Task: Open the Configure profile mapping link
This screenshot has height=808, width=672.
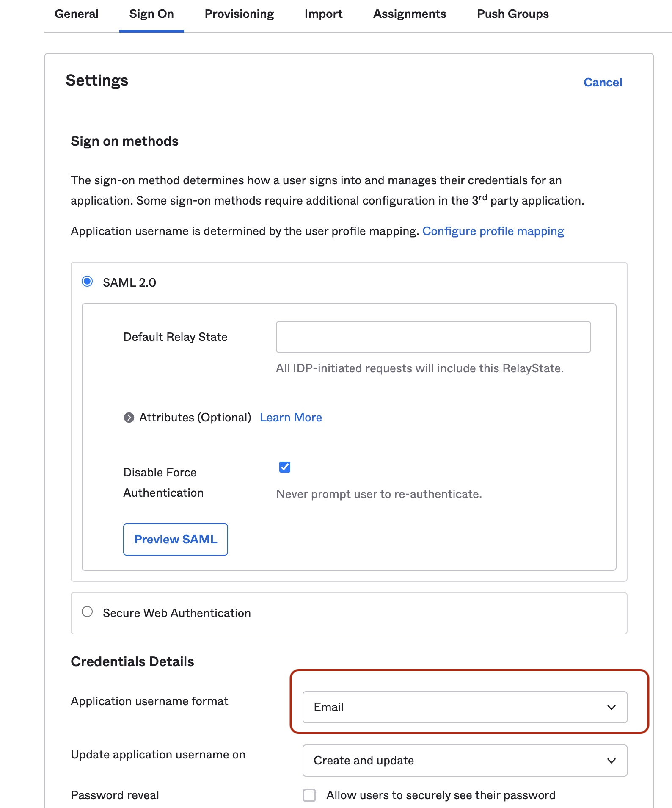Action: pyautogui.click(x=493, y=231)
